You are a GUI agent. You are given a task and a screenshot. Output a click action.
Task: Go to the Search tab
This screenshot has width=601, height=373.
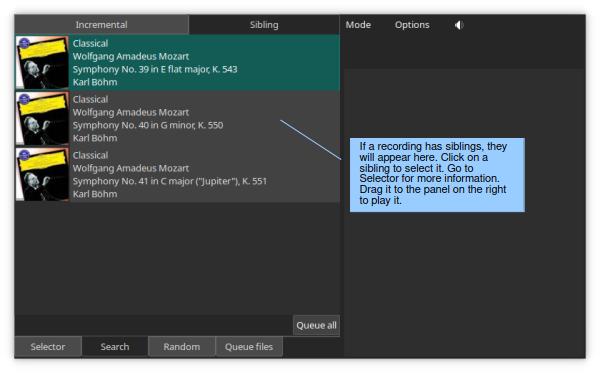[x=115, y=347]
